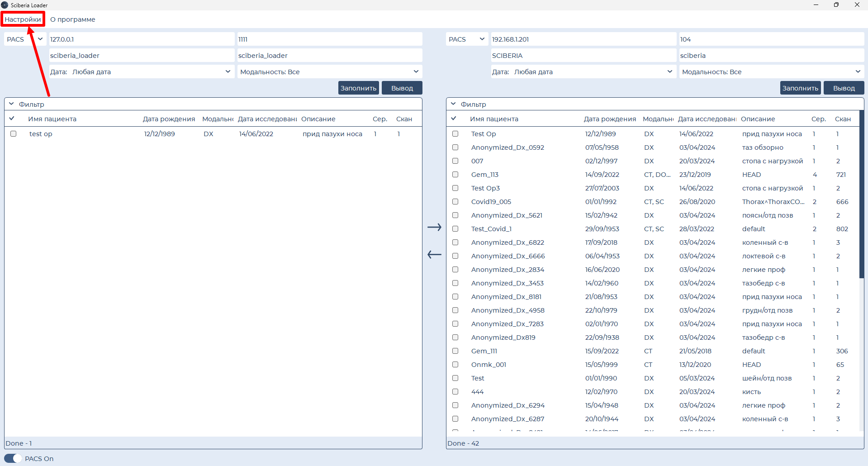Check the box for patient 444
This screenshot has height=466, width=868.
click(455, 392)
